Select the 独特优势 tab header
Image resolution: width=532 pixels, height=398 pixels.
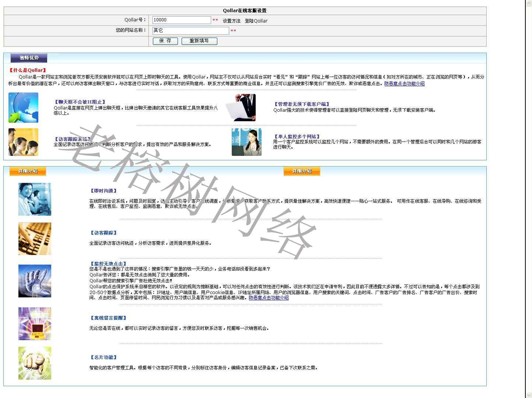click(29, 58)
